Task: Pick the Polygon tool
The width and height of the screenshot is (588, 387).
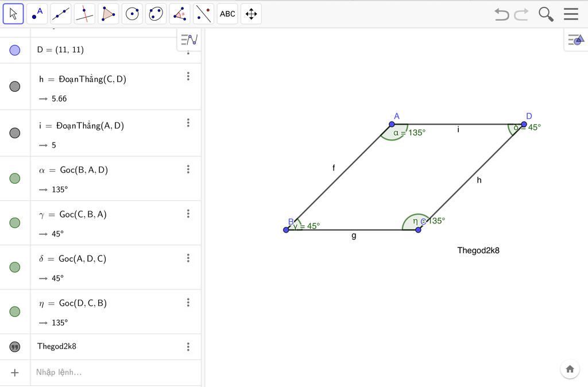Action: [109, 14]
